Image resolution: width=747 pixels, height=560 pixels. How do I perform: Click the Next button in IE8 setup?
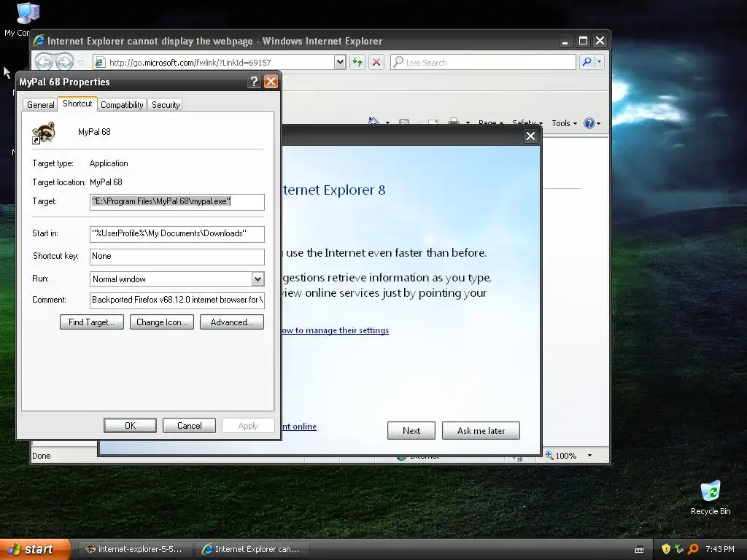point(411,430)
